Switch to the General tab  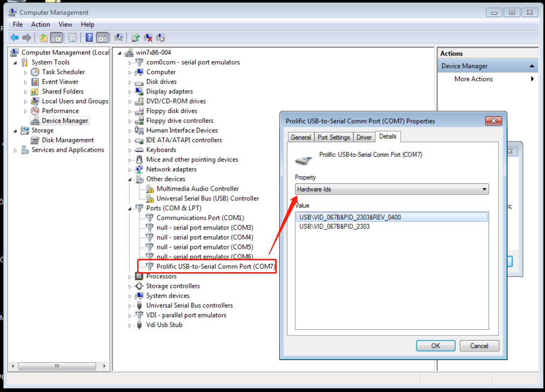[301, 137]
